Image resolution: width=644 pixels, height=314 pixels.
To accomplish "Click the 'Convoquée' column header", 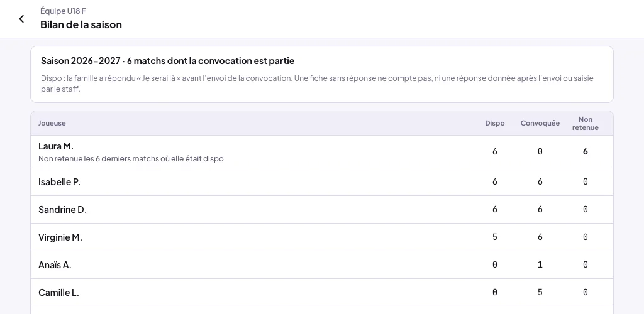I will 540,123.
